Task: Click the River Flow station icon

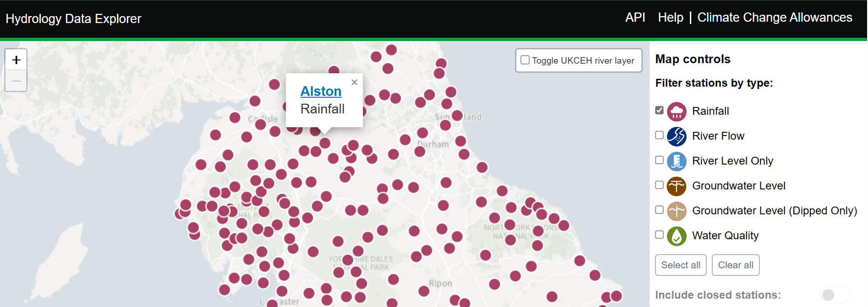Action: 676,136
